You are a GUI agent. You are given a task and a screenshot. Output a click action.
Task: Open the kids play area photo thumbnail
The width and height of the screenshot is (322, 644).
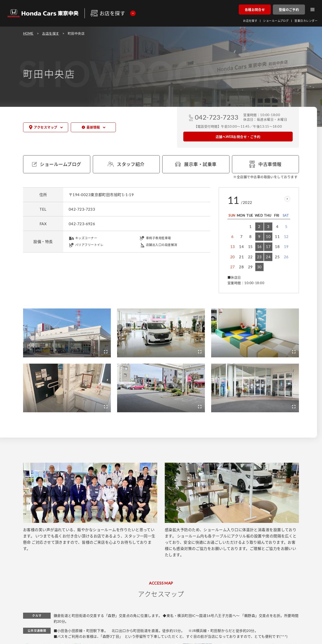(x=255, y=333)
